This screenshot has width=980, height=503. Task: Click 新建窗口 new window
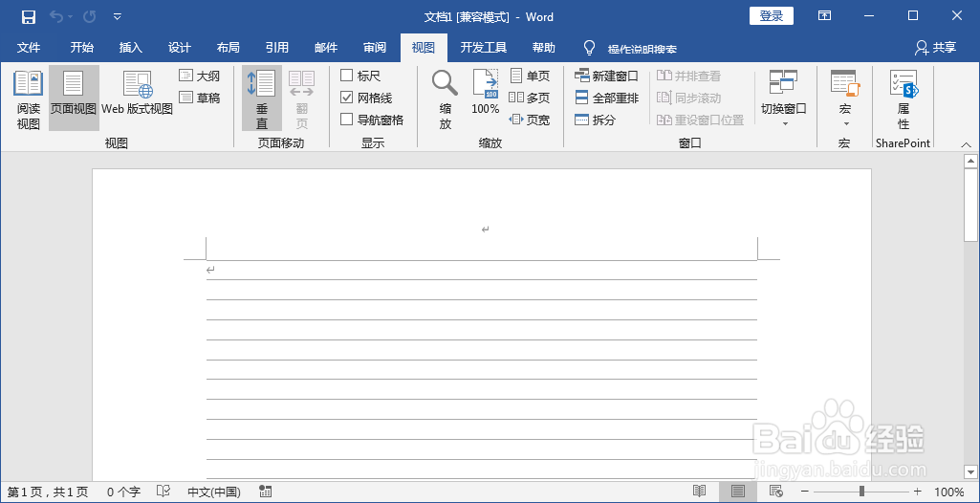(x=606, y=77)
